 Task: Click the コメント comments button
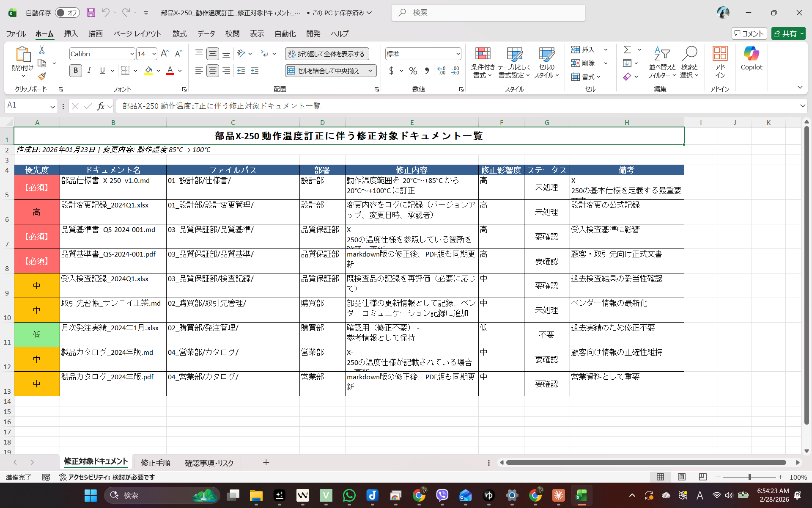749,33
